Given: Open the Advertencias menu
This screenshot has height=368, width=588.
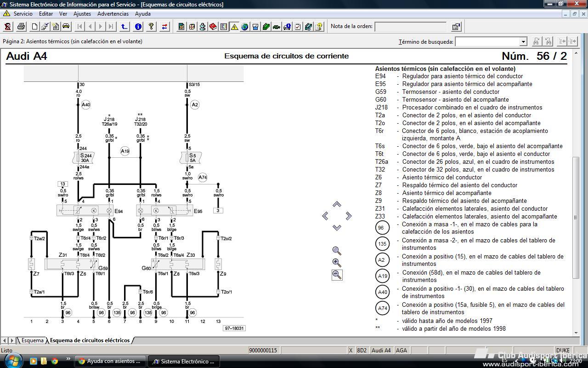Looking at the screenshot, I should (113, 14).
